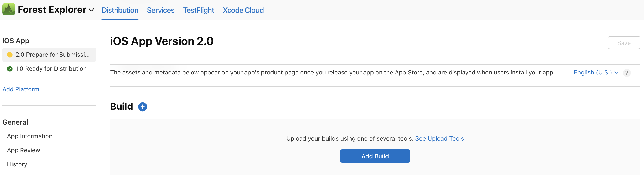Open the English (U.S.) language dropdown
Screen dimensions: 644x175
pyautogui.click(x=596, y=72)
